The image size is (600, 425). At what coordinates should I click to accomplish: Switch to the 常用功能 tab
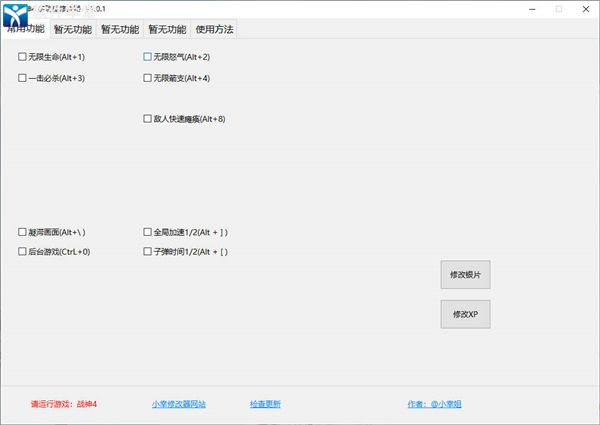[26, 30]
